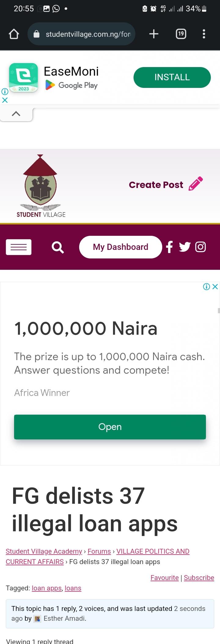Collapse the top ad with the chevron
Screen dimensions: 220x644
(16, 114)
